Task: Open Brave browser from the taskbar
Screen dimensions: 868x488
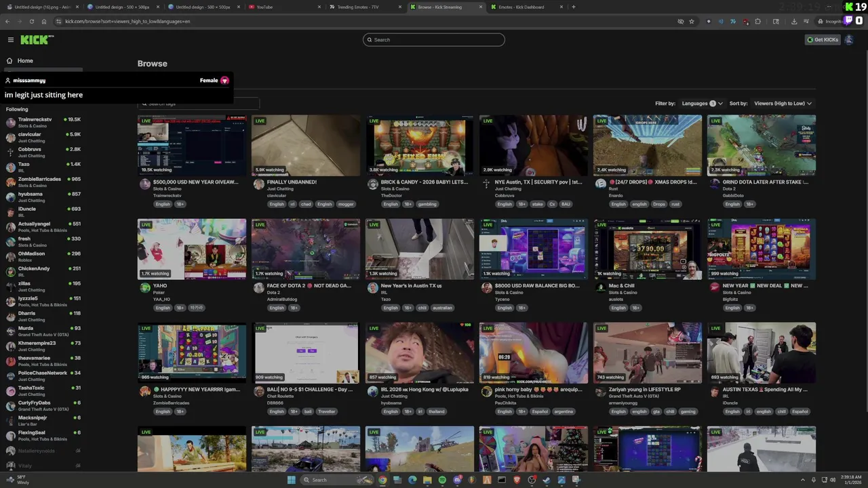Action: (x=517, y=480)
